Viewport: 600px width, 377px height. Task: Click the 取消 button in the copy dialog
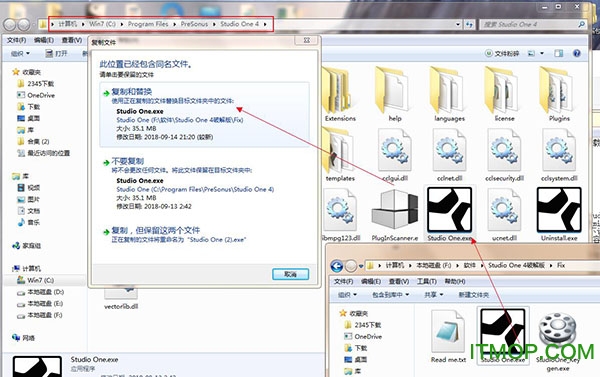click(290, 274)
